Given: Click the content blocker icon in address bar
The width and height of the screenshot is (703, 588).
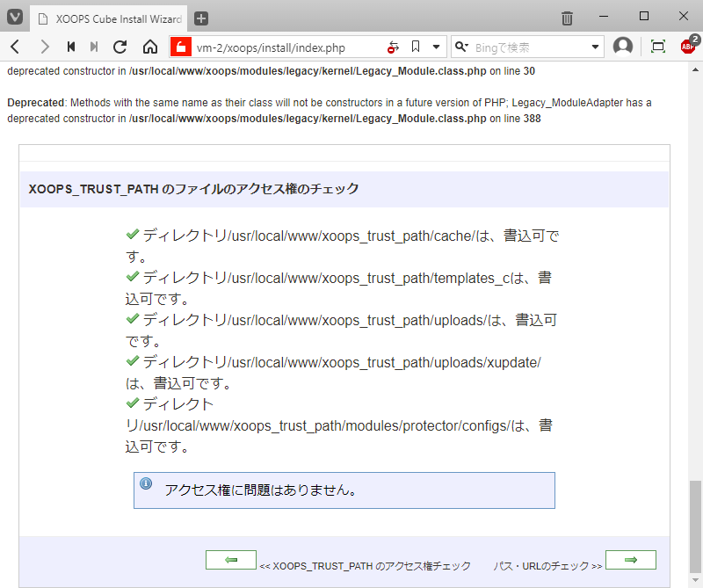Looking at the screenshot, I should pos(393,47).
